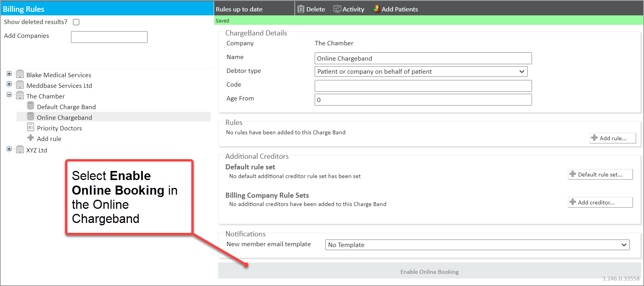
Task: Click into the Add Companies field
Action: (x=109, y=37)
